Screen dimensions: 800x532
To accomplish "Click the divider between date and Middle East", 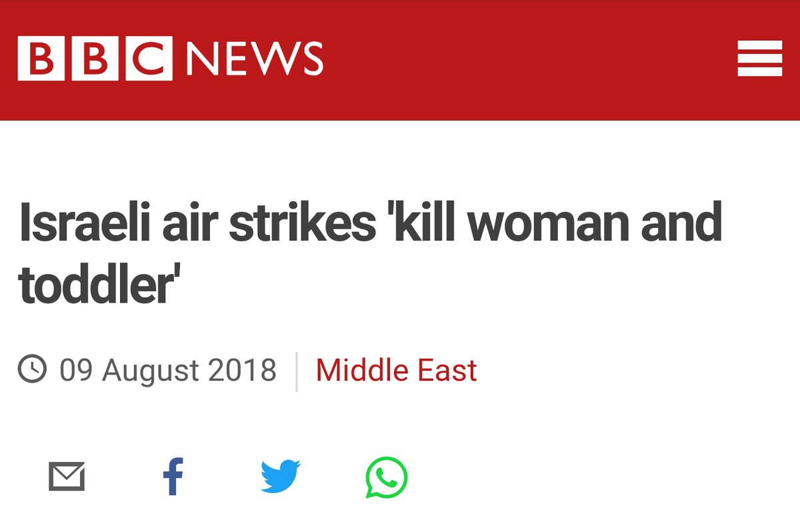I will tap(297, 371).
